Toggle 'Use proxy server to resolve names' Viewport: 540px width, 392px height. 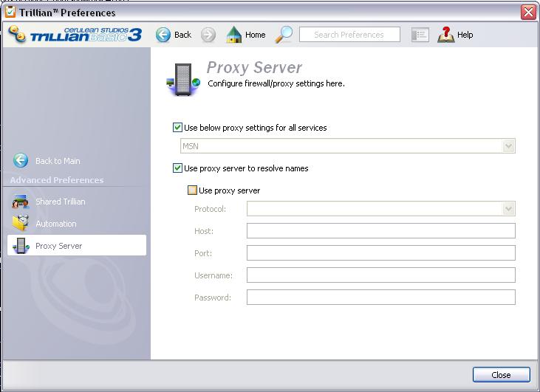point(177,168)
